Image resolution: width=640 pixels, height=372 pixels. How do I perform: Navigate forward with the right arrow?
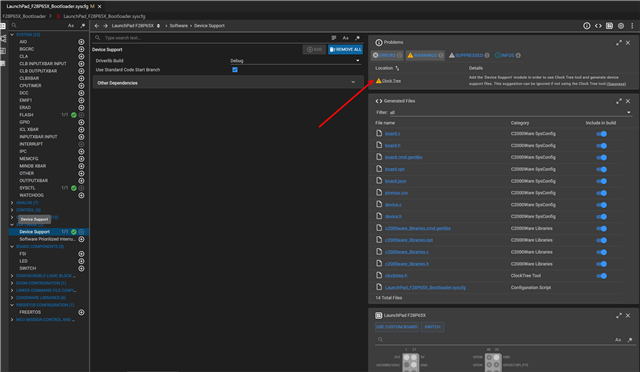(105, 26)
